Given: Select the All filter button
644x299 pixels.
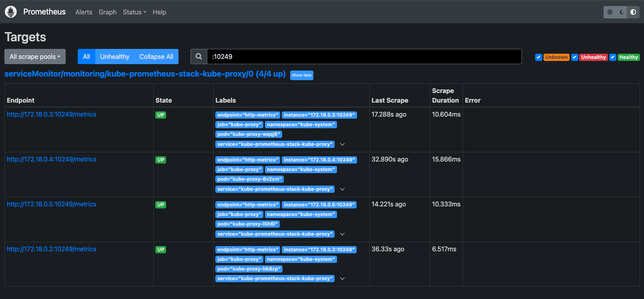Looking at the screenshot, I should 86,57.
